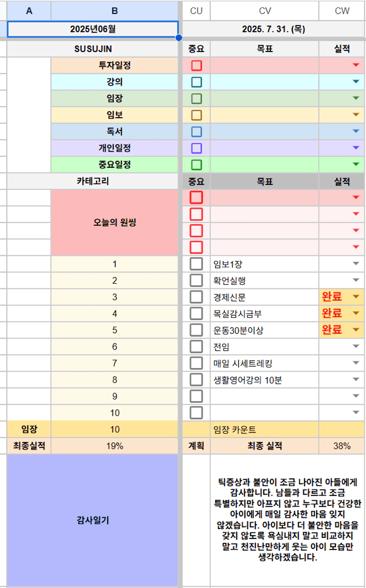The image size is (366, 588).
Task: Select the 2025년06월 merged cell
Action: coord(93,30)
